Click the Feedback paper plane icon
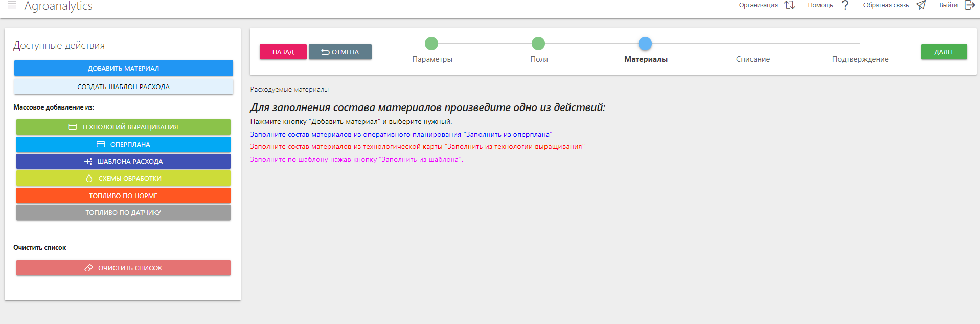This screenshot has width=980, height=324. (x=921, y=5)
